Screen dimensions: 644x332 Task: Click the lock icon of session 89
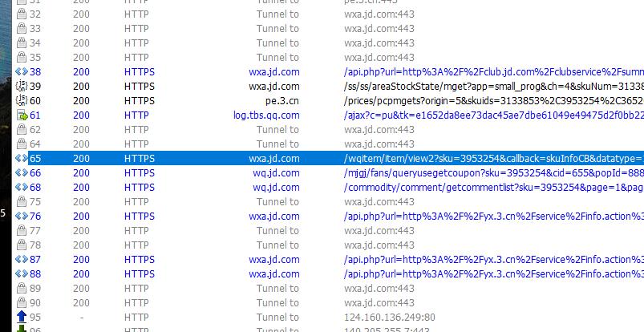(x=22, y=289)
